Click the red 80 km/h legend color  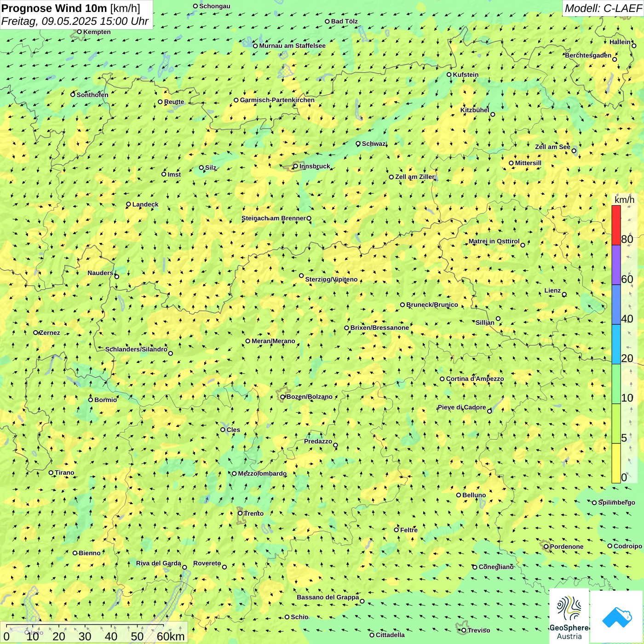pos(616,225)
